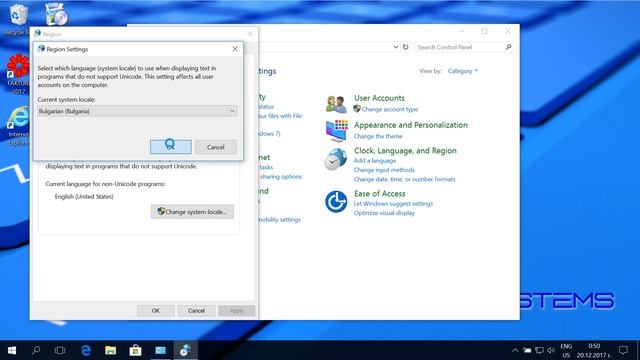Open the network tray icon
Image resolution: width=640 pixels, height=360 pixels.
point(539,350)
